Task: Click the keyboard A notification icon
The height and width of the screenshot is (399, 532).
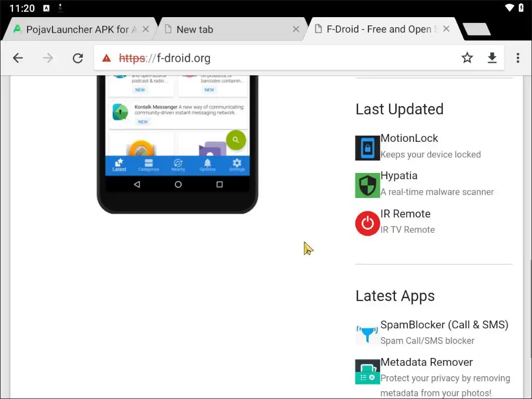Action: pyautogui.click(x=46, y=8)
